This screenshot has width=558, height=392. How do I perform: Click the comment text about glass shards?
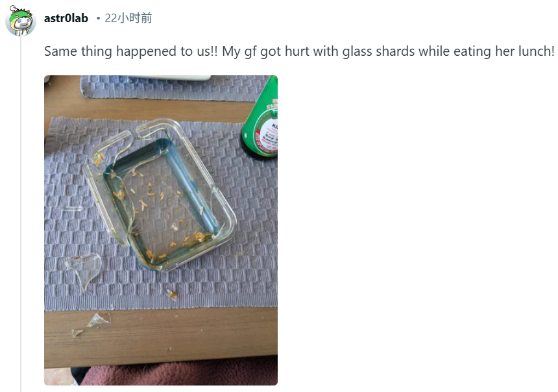pyautogui.click(x=299, y=52)
